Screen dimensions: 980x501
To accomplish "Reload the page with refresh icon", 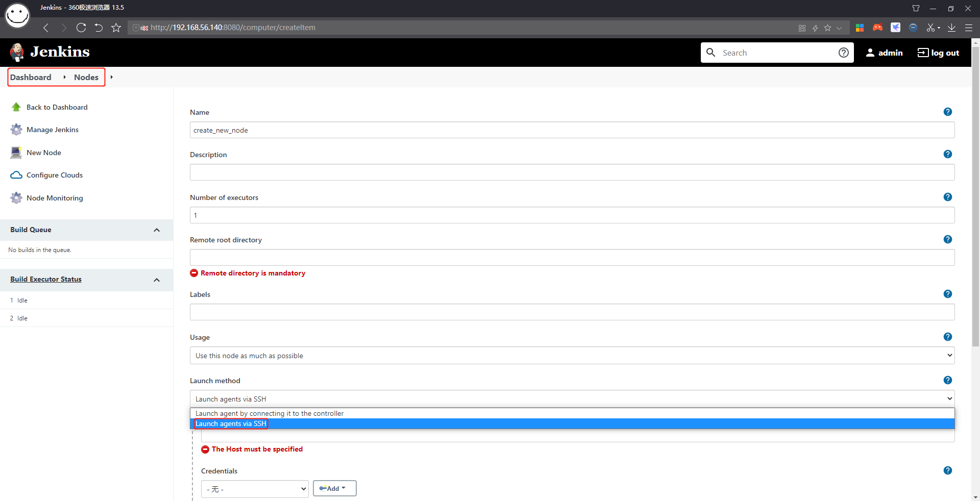I will coord(81,28).
